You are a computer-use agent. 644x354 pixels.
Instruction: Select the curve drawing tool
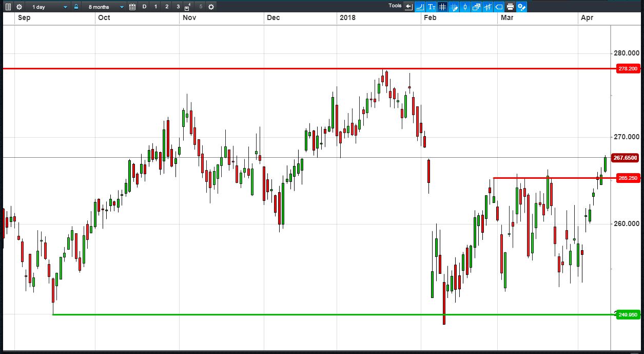(420, 7)
